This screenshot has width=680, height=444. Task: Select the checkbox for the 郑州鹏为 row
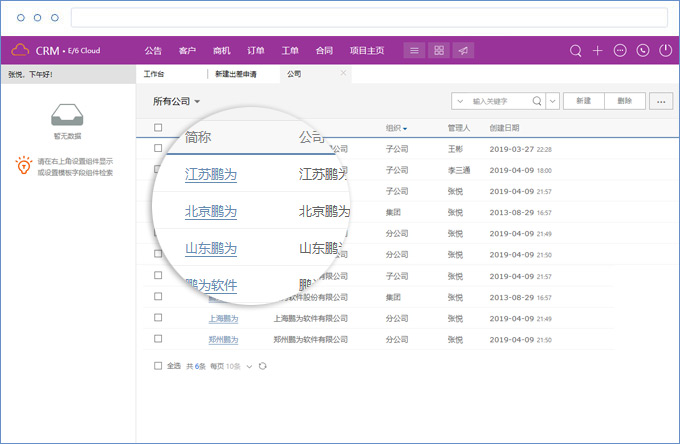[158, 339]
